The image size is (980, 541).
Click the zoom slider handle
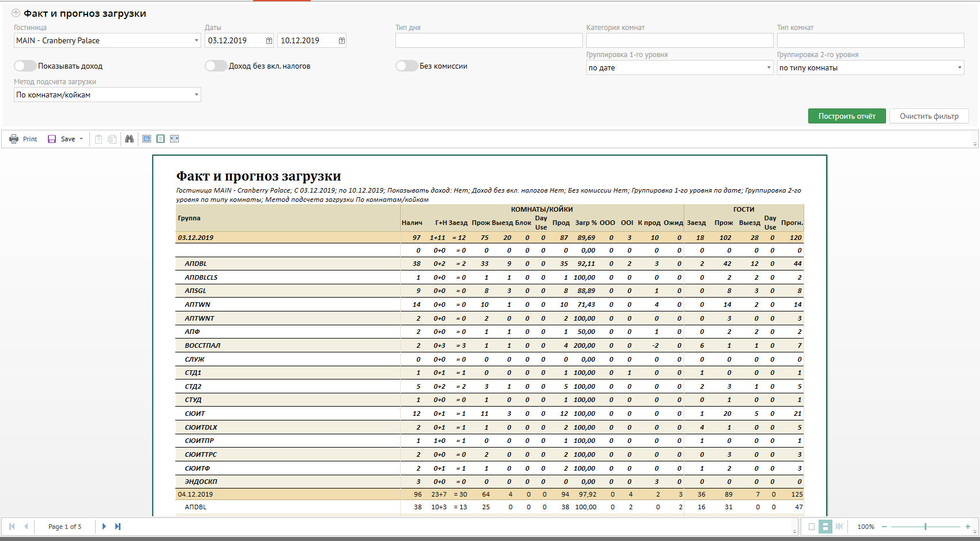pos(925,527)
